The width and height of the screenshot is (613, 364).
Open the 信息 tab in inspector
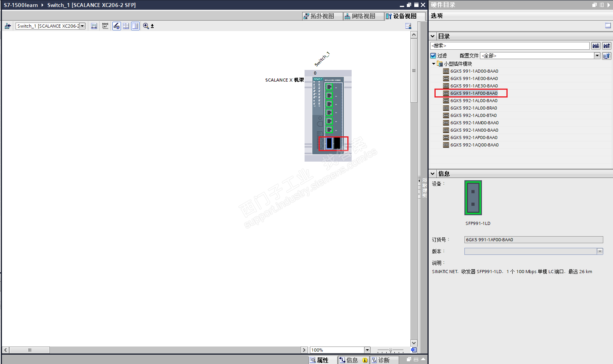click(x=353, y=360)
